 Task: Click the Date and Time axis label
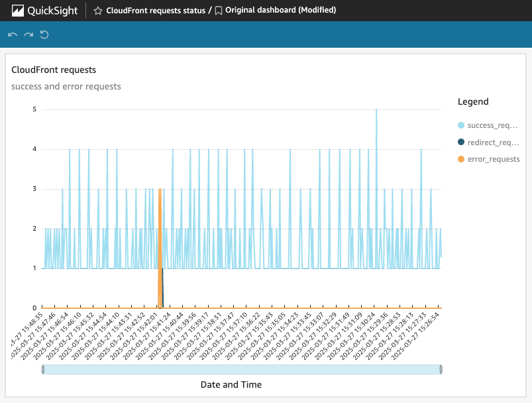(x=231, y=384)
